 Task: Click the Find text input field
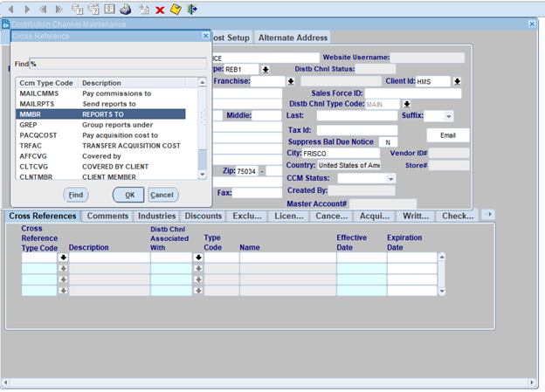[x=119, y=64]
